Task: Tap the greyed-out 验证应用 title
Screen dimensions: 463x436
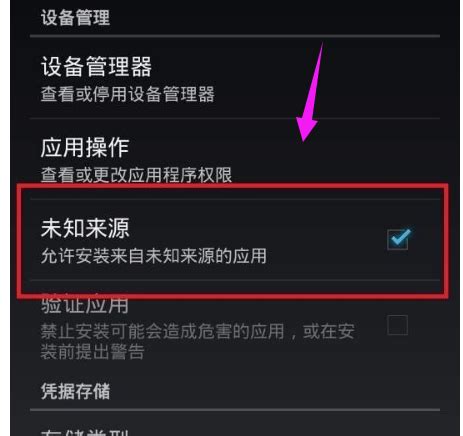Action: 85,304
